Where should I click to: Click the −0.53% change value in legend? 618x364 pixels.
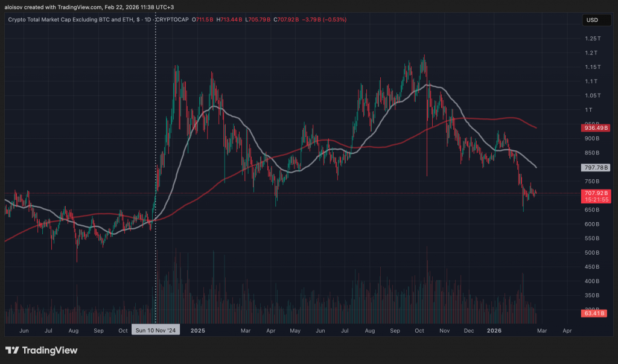[x=335, y=20]
